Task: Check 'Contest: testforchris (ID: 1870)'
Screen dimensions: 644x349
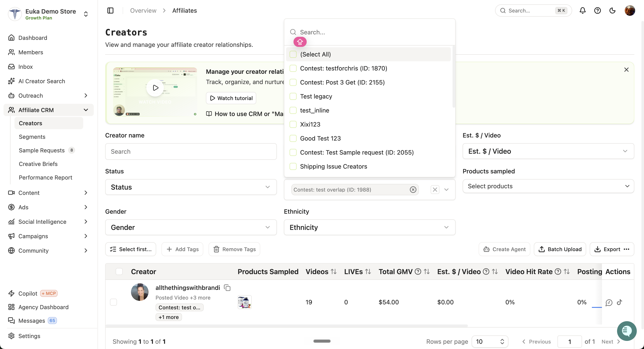Action: click(293, 68)
